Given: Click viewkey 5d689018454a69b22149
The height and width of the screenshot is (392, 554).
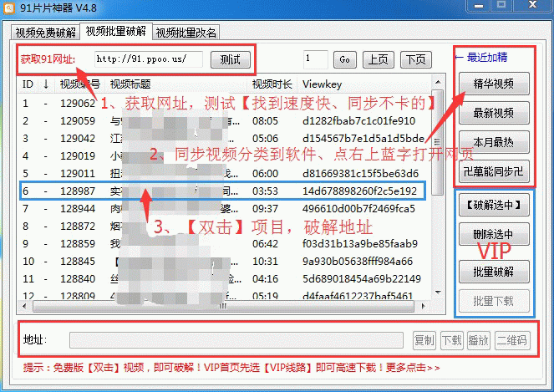Looking at the screenshot, I should (x=362, y=279).
